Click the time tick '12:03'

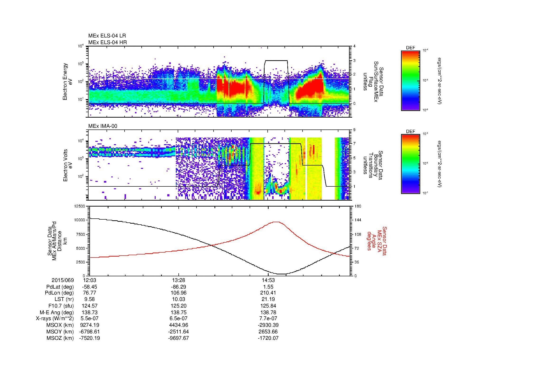(90, 280)
